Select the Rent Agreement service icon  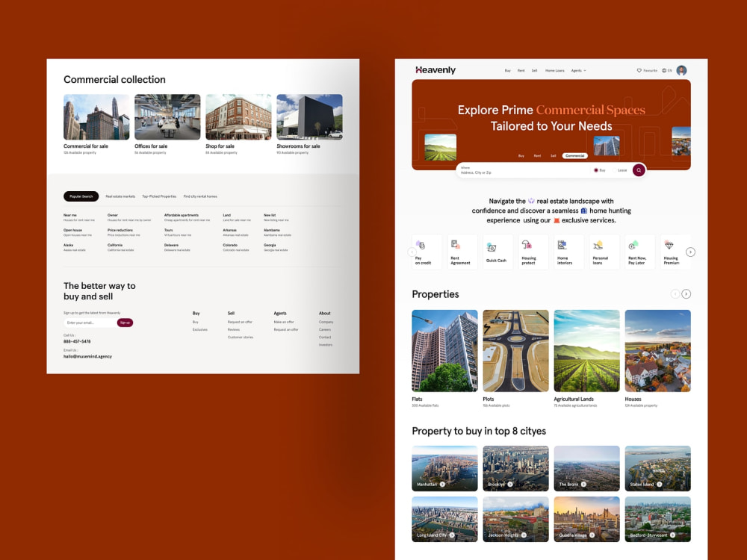(x=456, y=245)
